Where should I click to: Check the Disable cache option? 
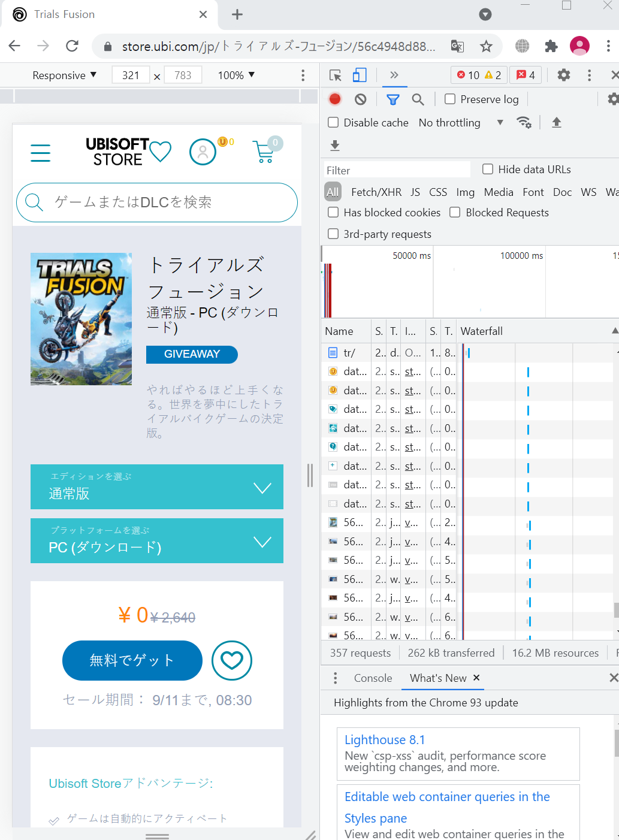tap(333, 122)
